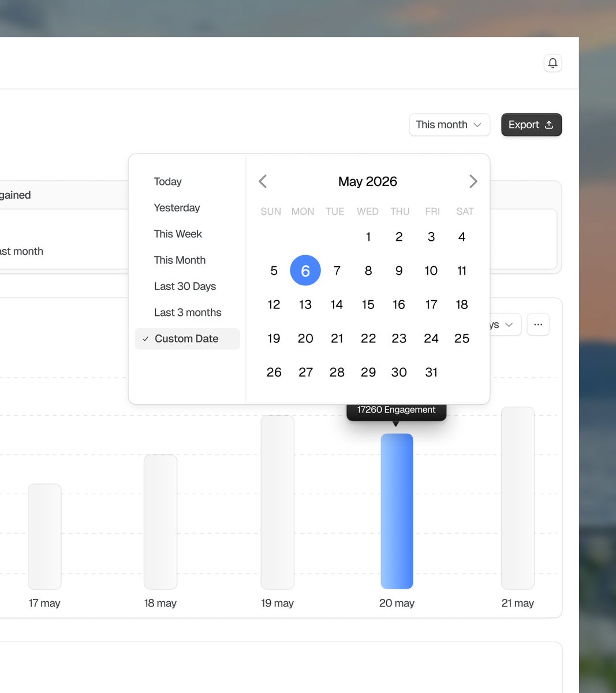This screenshot has height=693, width=616.
Task: Choose date 3 in the calendar
Action: pos(431,237)
